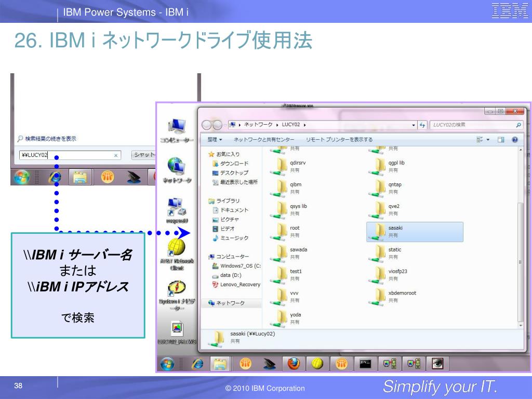Screen dimensions: 532x399
Task: Select コンピューター in the Explorer navigation pane
Action: coord(229,257)
